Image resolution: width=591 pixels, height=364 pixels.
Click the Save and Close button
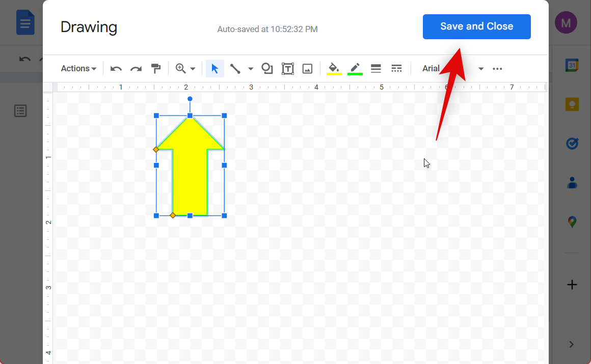click(x=476, y=26)
